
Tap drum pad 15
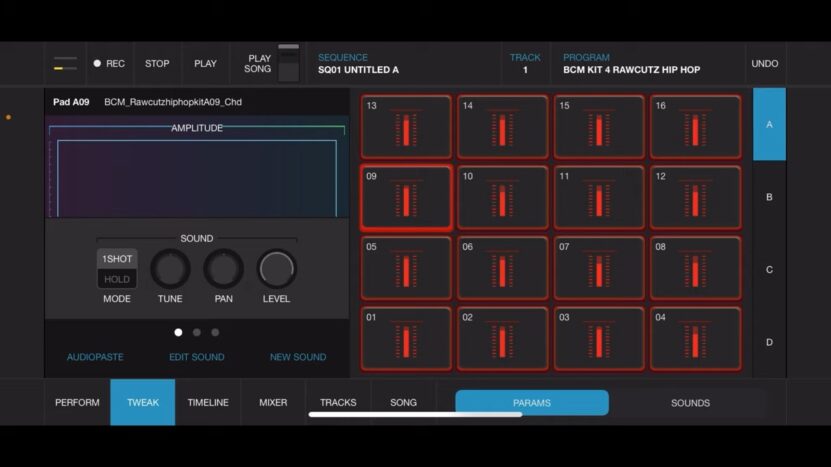coord(599,127)
